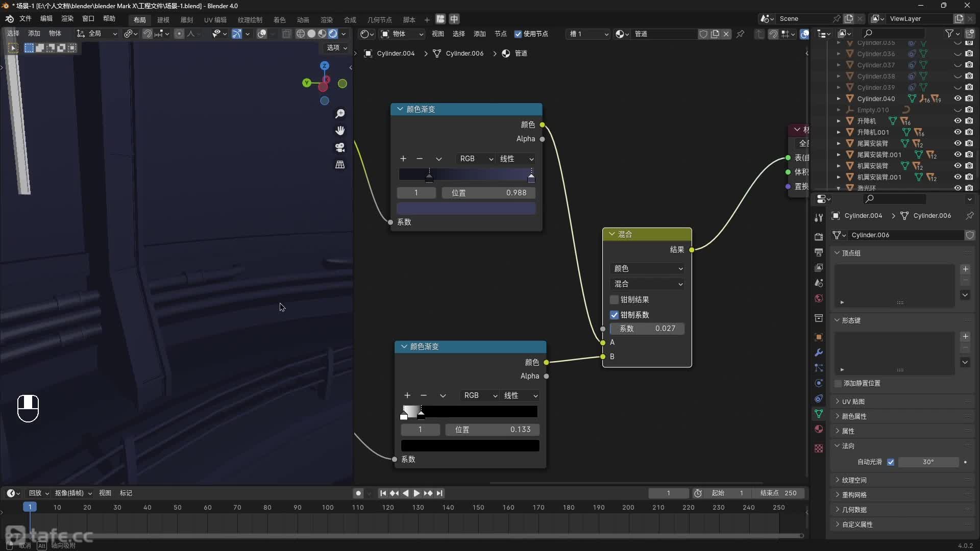The height and width of the screenshot is (551, 980).
Task: Hide 机翼安装臂.001 with the eye icon
Action: coord(958,177)
